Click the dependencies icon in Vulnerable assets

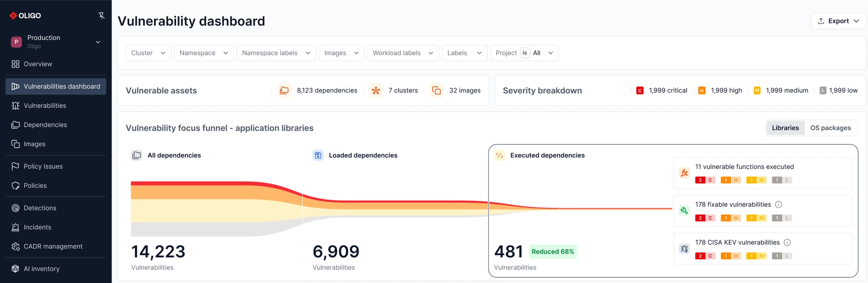click(x=284, y=90)
